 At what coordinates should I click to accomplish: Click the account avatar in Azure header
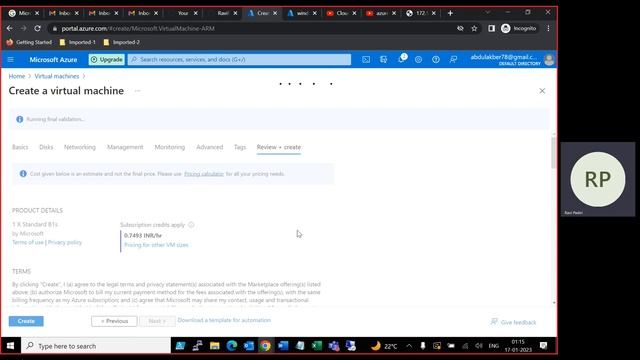549,60
